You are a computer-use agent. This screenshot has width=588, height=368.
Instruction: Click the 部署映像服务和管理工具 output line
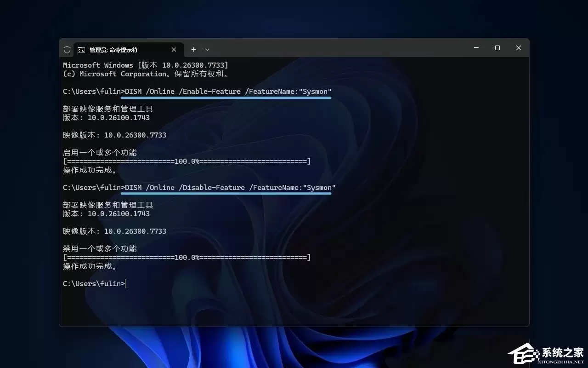click(x=108, y=109)
